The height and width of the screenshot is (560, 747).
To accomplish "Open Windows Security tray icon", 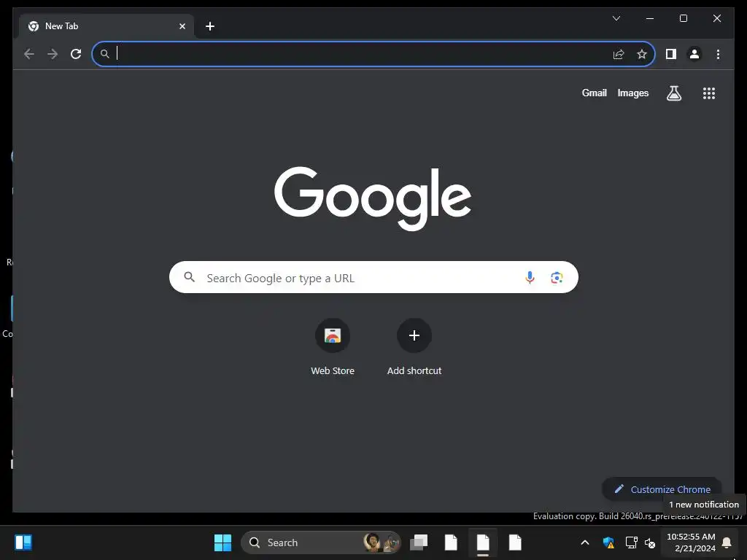I will click(608, 542).
